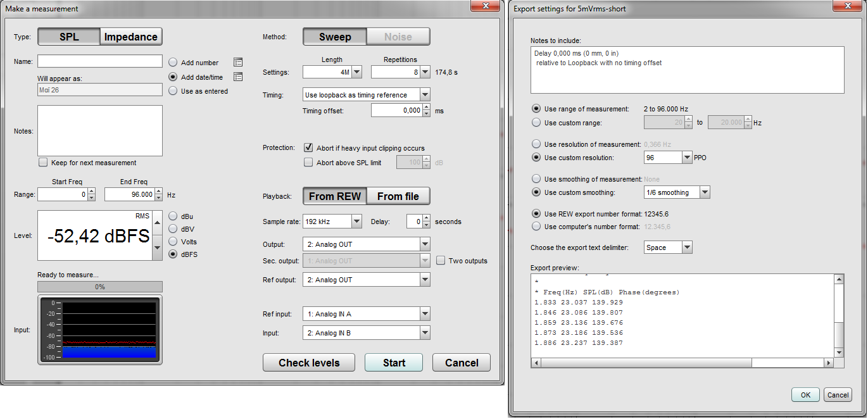Select dBu level unit
The image size is (868, 419).
173,216
